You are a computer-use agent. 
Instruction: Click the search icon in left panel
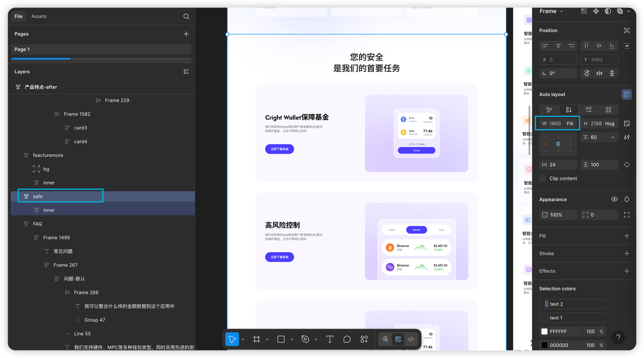(x=186, y=16)
